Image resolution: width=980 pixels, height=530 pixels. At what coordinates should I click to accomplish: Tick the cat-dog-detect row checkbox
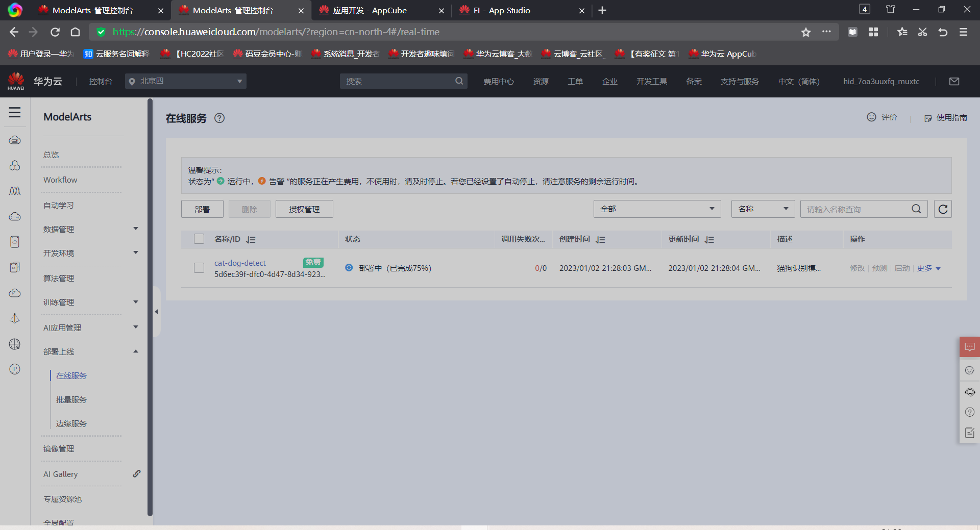click(199, 268)
